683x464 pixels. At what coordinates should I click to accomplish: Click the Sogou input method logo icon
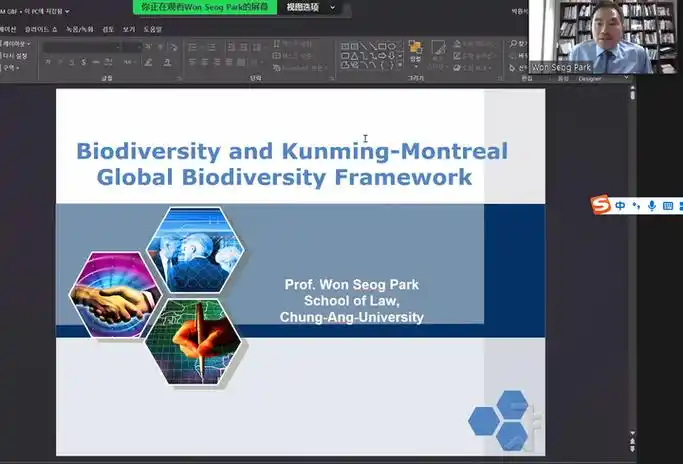click(x=600, y=205)
